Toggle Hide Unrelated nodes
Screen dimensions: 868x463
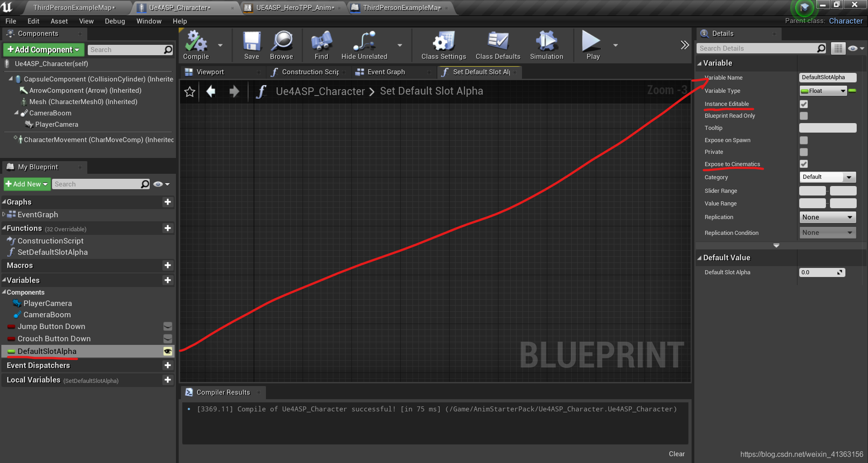point(364,45)
